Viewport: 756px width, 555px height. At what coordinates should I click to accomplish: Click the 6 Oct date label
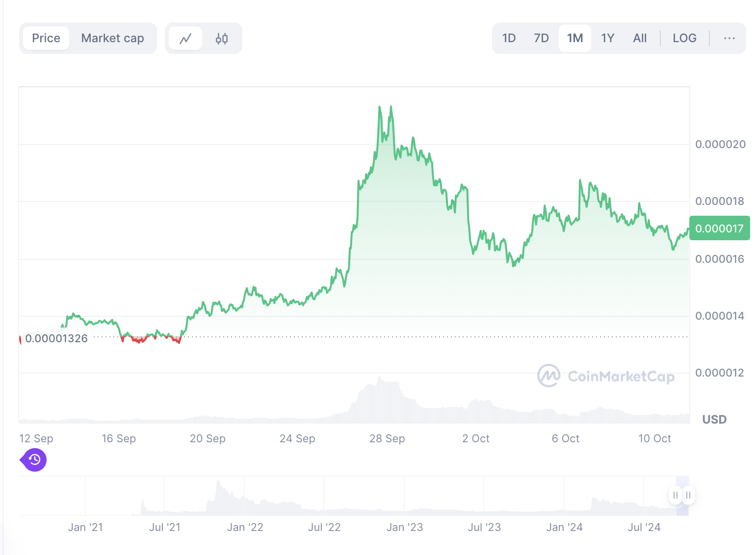tap(566, 438)
